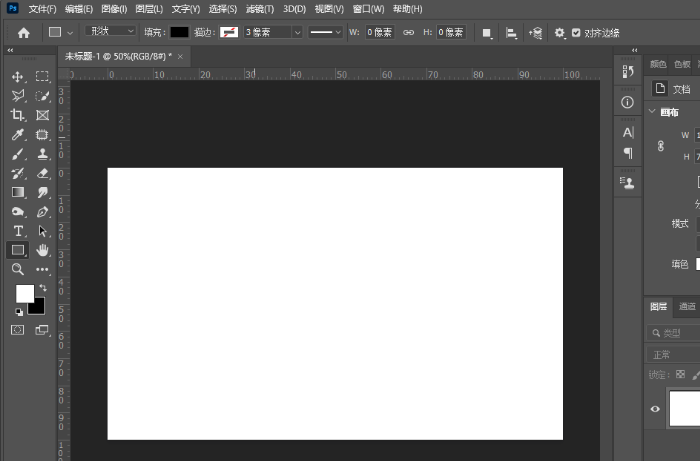Open the layer blend mode dropdown
Image resolution: width=700 pixels, height=461 pixels.
(673, 355)
